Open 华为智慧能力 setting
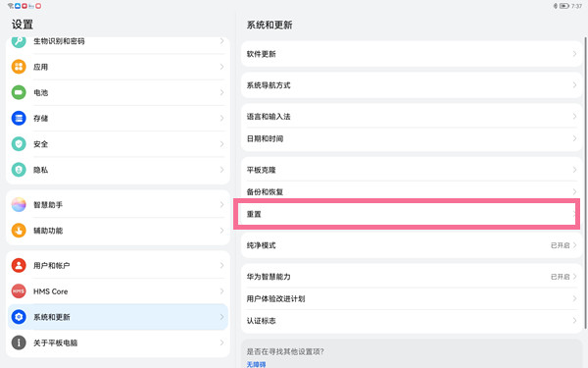 tap(412, 277)
